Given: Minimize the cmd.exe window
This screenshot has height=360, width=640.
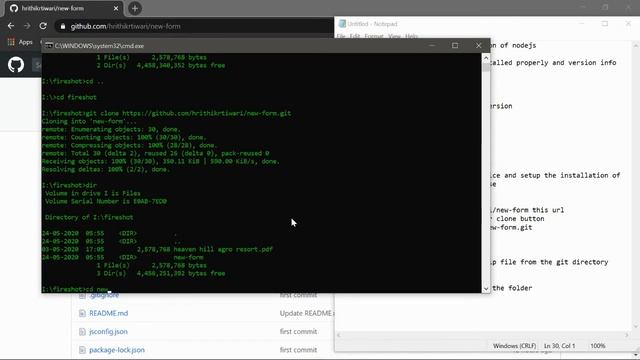Looking at the screenshot, I should pos(432,45).
